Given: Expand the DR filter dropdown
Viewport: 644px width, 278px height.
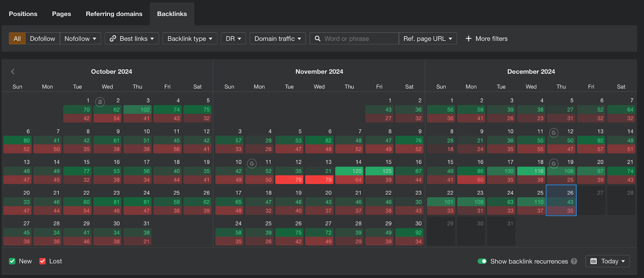Looking at the screenshot, I should click(233, 39).
